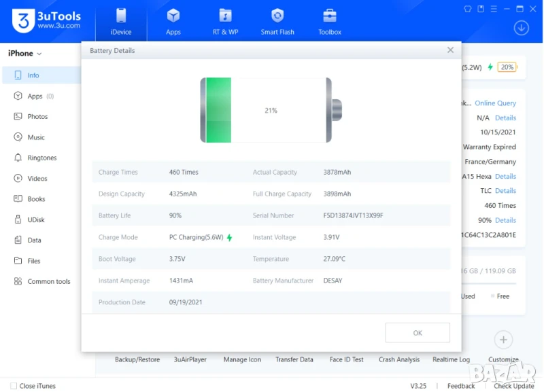Click the Online Query link

tap(495, 103)
